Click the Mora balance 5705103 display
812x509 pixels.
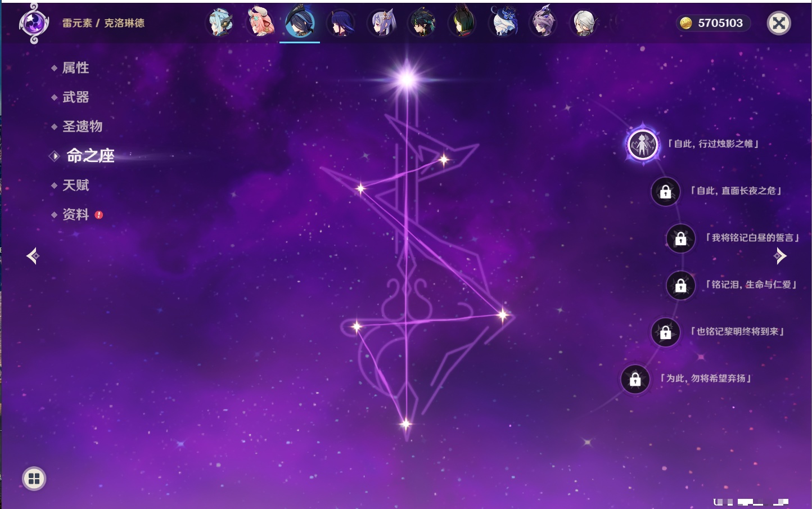pos(713,23)
